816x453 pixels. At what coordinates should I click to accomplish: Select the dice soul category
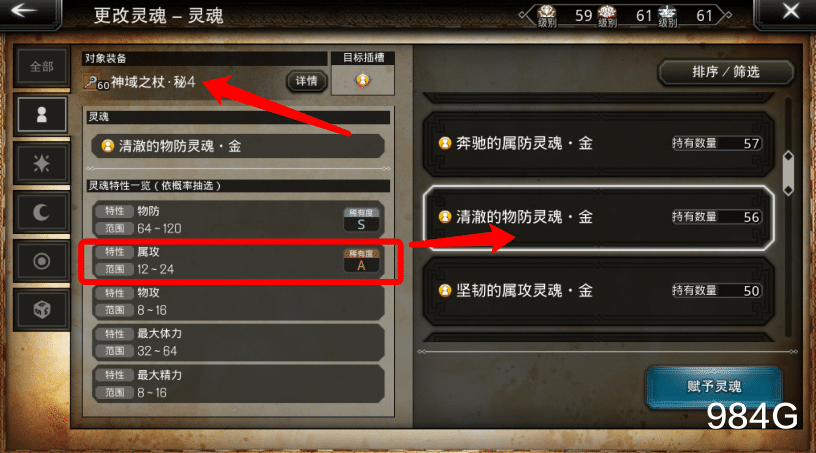[x=42, y=310]
